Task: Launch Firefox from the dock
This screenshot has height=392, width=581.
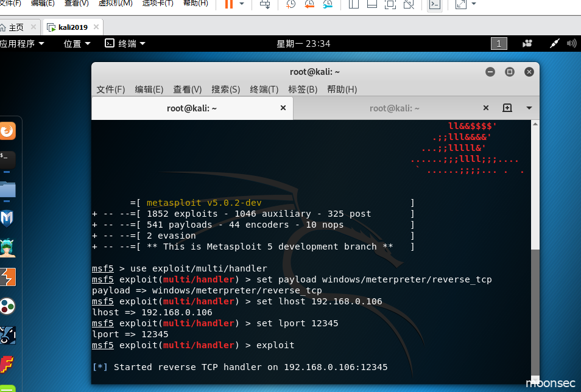Action: coord(7,131)
